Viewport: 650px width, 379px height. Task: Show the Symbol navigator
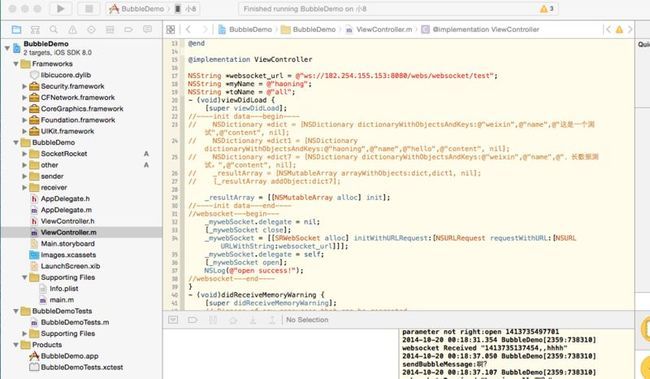pos(35,29)
